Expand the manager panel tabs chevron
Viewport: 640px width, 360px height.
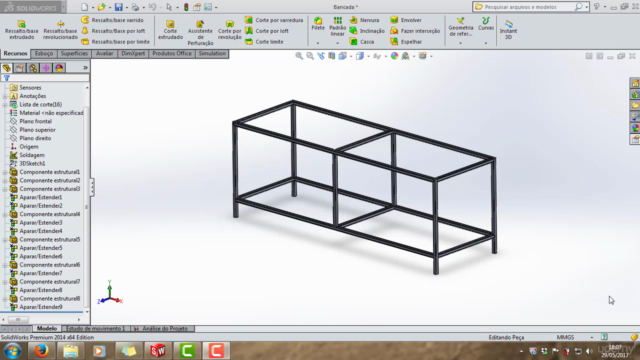(85, 68)
